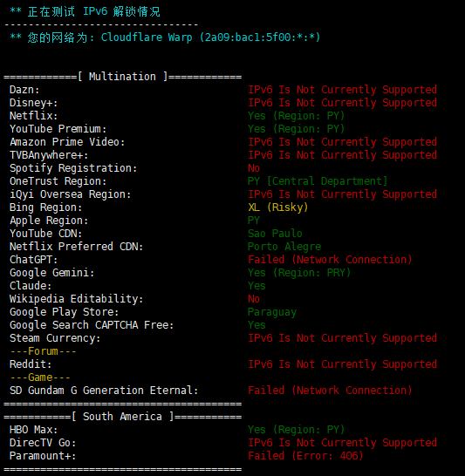
Task: Click the 'iQyi Oversea Region:' label
Action: point(70,194)
